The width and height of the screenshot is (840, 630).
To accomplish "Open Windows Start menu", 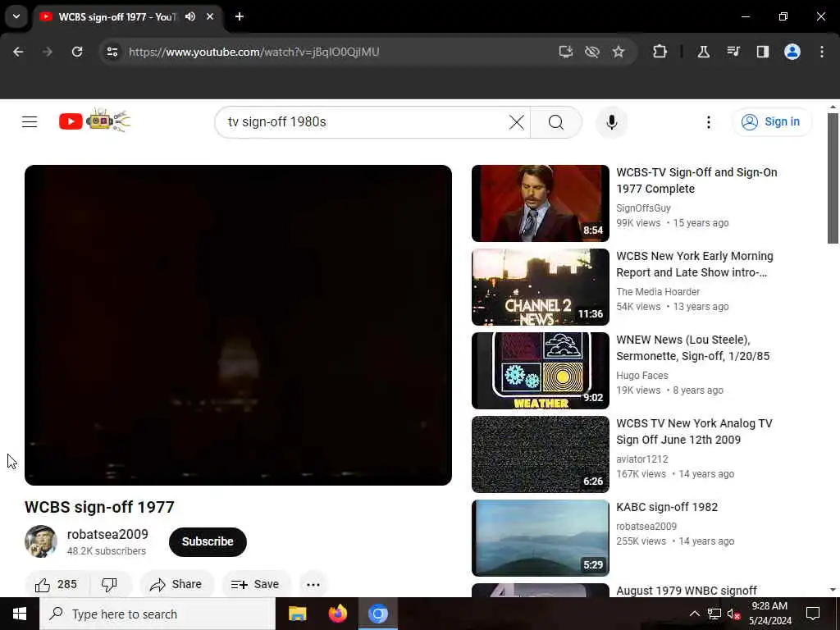I will pos(20,614).
